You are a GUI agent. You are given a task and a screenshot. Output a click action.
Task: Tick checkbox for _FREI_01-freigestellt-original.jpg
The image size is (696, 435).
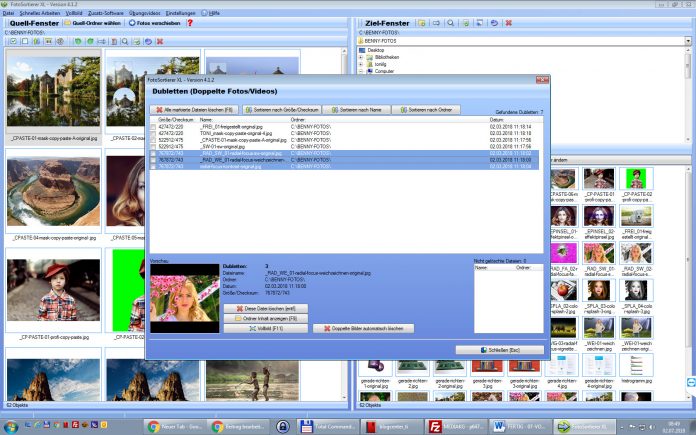click(153, 127)
